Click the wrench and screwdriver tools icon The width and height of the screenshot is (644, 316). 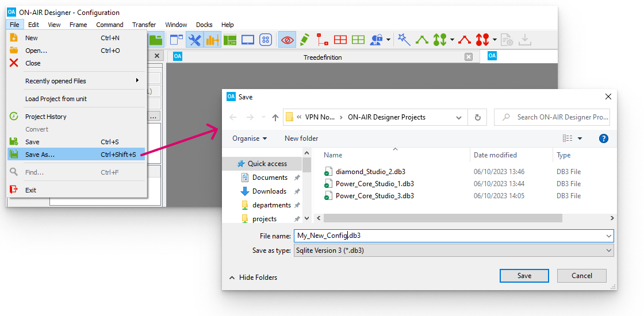point(195,40)
